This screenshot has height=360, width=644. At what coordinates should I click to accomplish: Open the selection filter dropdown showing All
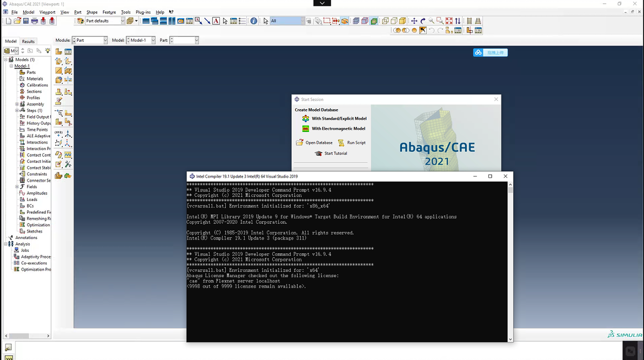287,21
